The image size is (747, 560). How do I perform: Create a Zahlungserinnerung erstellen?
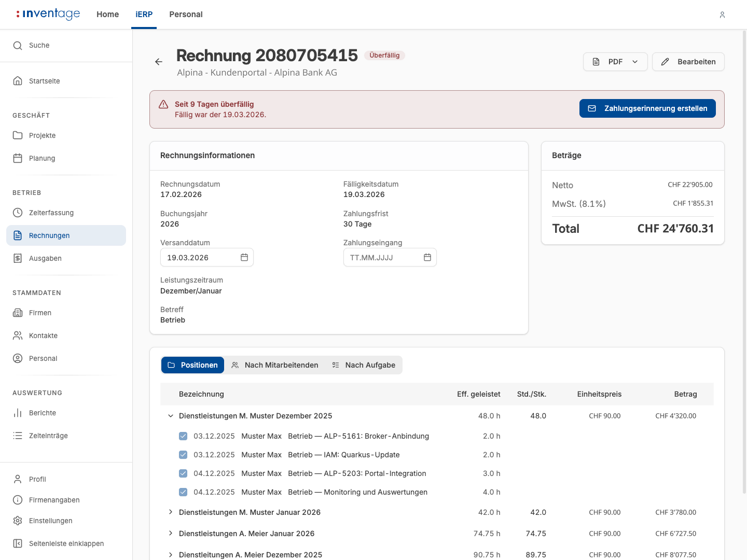pos(647,108)
